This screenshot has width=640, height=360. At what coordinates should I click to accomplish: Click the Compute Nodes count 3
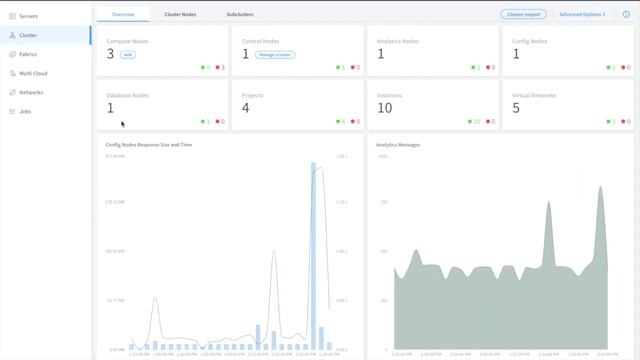click(x=110, y=54)
